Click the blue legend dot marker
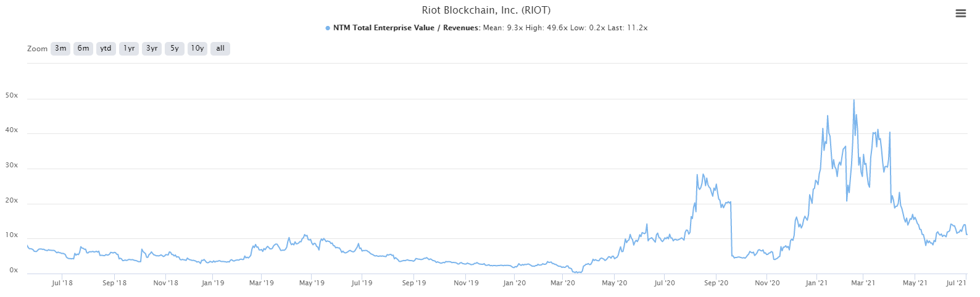 pyautogui.click(x=328, y=28)
